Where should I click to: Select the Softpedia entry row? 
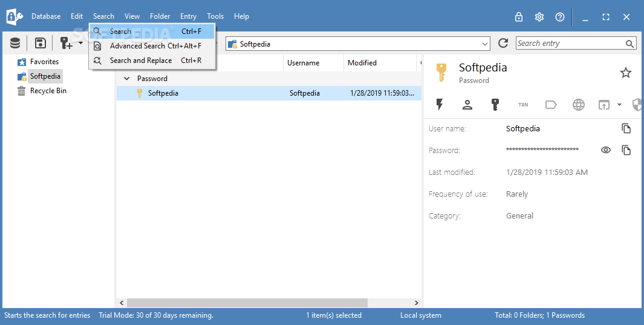[x=269, y=93]
